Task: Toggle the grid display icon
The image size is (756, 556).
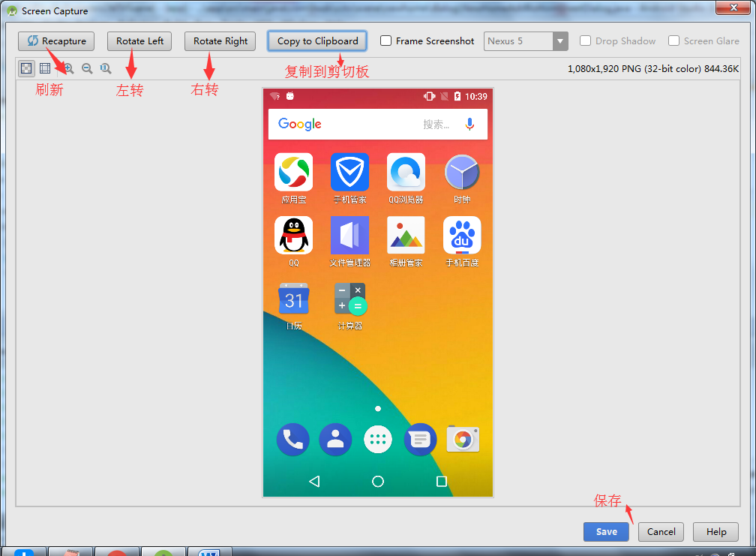Action: pyautogui.click(x=45, y=68)
